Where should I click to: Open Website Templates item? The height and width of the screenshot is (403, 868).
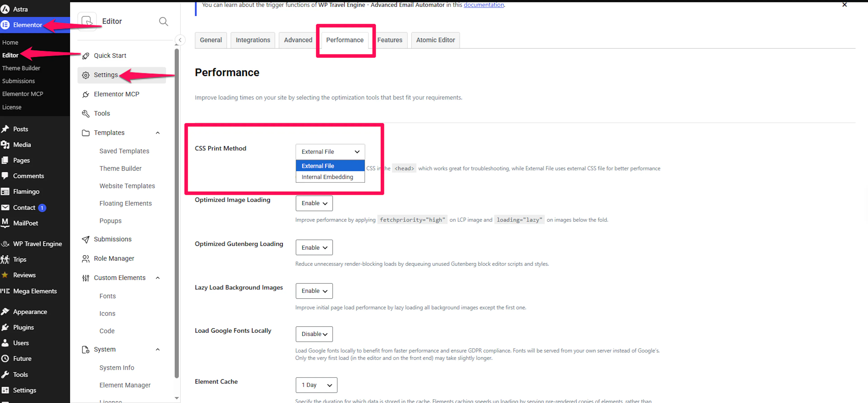[127, 186]
